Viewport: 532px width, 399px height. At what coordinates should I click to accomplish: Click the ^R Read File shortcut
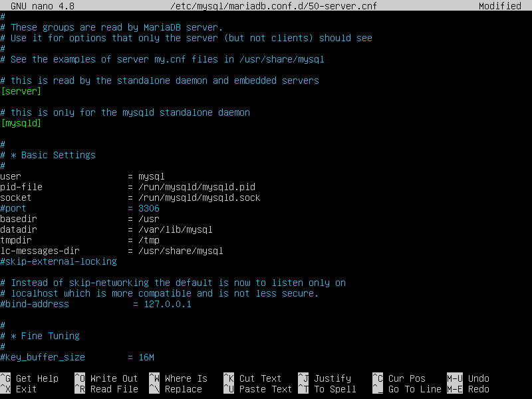[x=106, y=389]
